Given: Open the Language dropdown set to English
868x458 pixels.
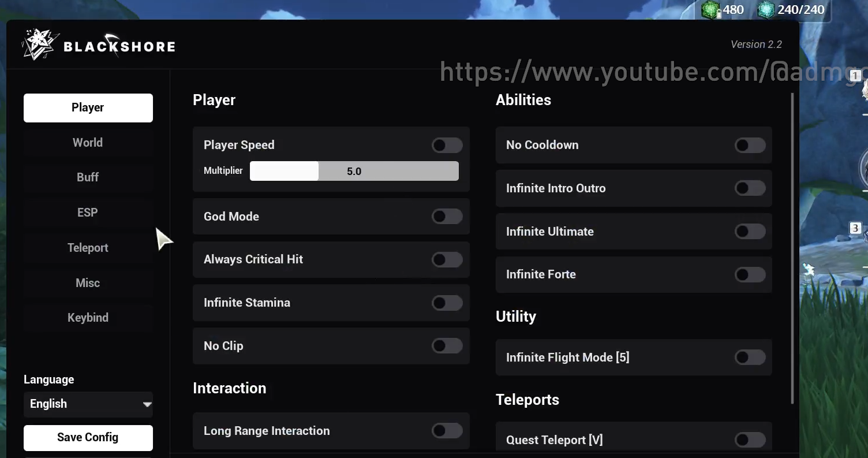Looking at the screenshot, I should pos(88,404).
